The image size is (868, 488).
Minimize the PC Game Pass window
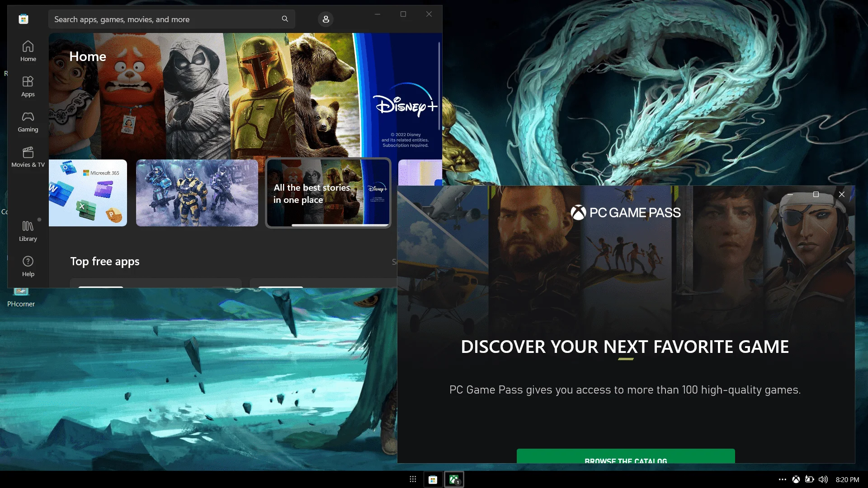click(x=790, y=194)
